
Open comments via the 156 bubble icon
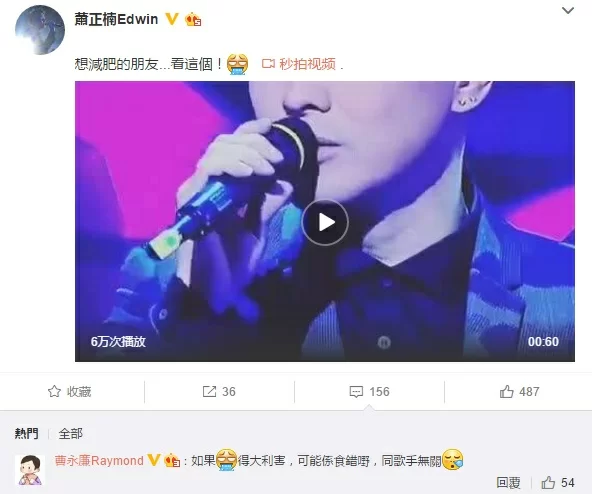(x=356, y=392)
